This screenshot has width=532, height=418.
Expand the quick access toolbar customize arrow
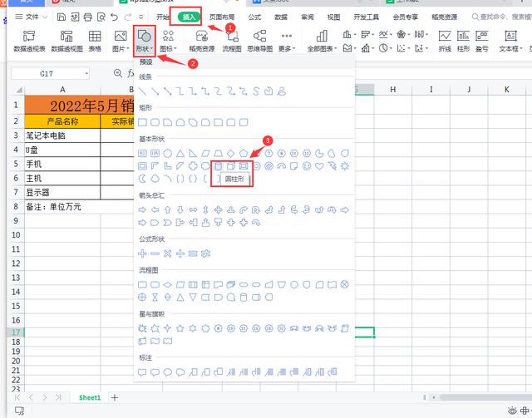click(141, 17)
